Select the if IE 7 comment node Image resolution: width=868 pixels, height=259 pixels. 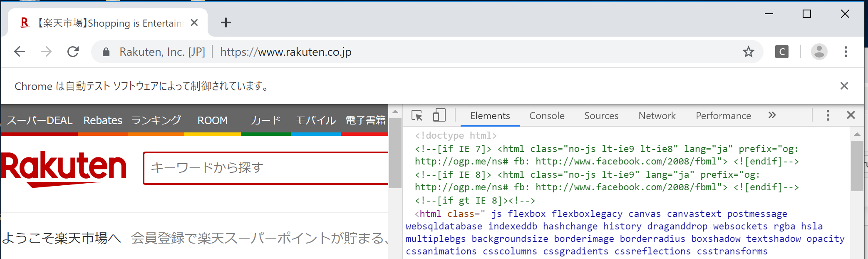pyautogui.click(x=606, y=155)
